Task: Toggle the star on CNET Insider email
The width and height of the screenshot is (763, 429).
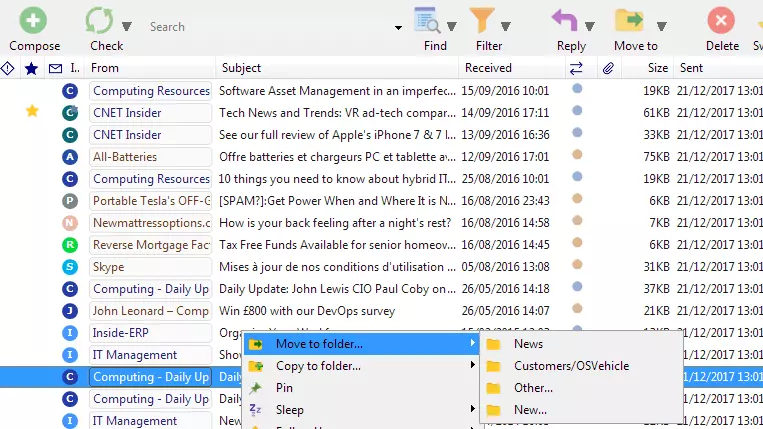Action: tap(32, 112)
